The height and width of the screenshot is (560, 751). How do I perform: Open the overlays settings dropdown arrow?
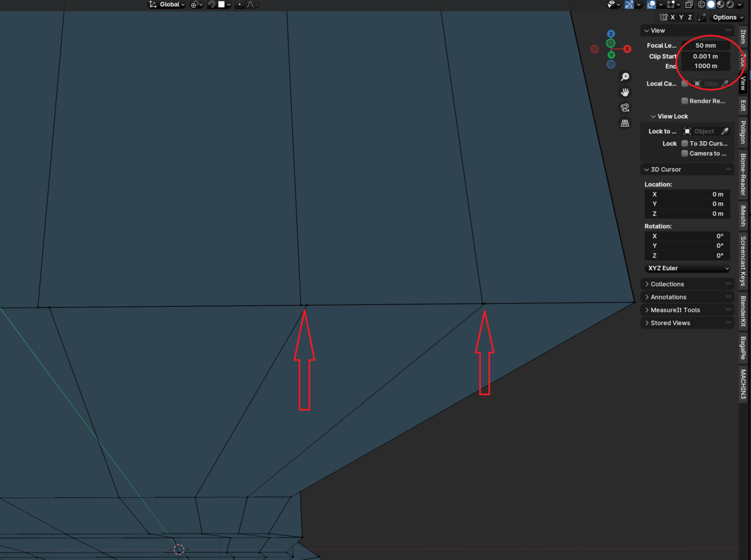click(661, 5)
